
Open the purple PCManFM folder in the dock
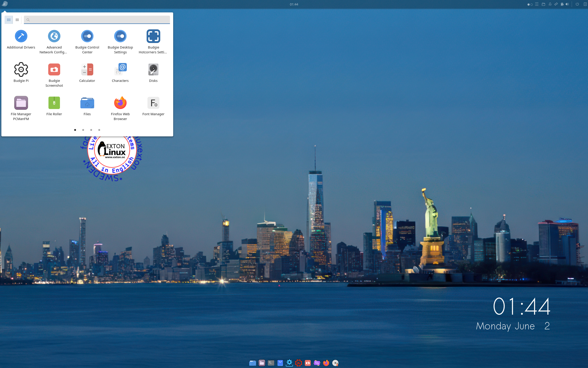[x=262, y=363]
